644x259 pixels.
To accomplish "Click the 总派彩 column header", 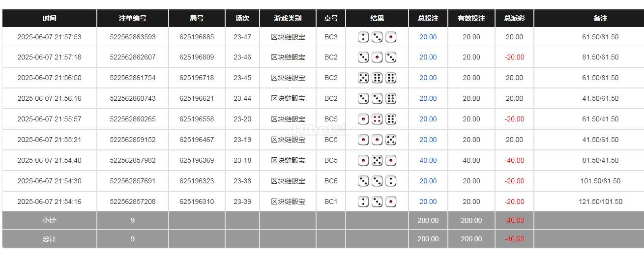I will click(514, 18).
